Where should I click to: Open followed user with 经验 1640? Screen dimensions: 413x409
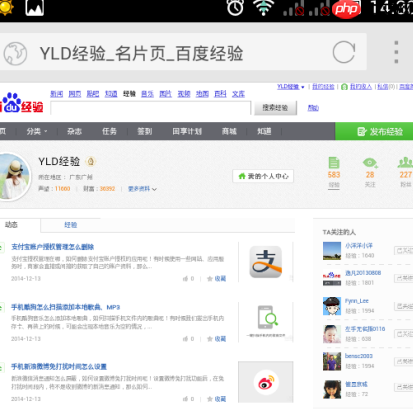(359, 246)
